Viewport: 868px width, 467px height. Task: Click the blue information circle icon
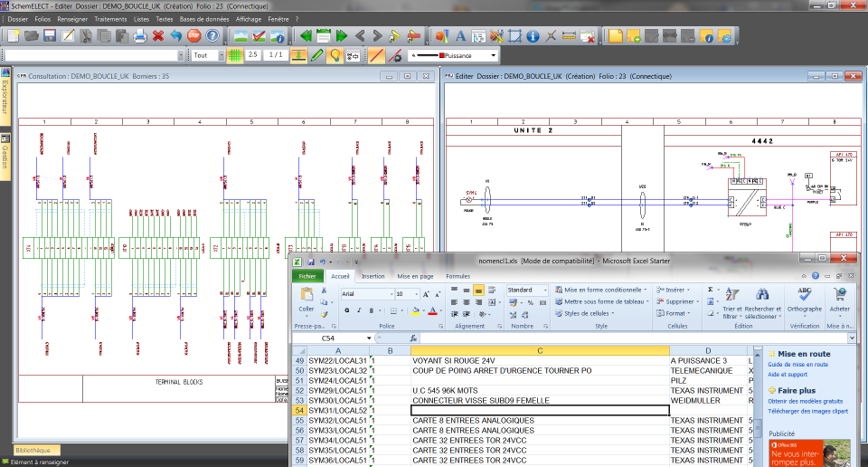[x=533, y=36]
